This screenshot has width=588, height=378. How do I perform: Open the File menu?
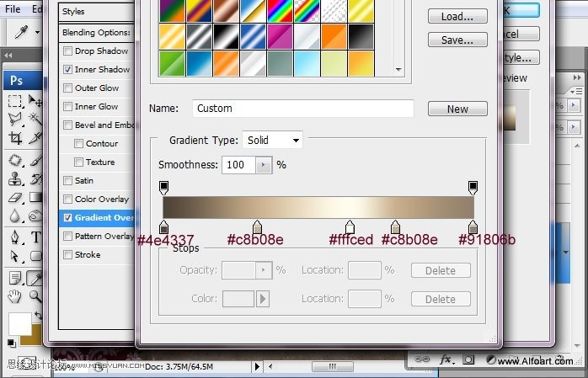pyautogui.click(x=13, y=9)
